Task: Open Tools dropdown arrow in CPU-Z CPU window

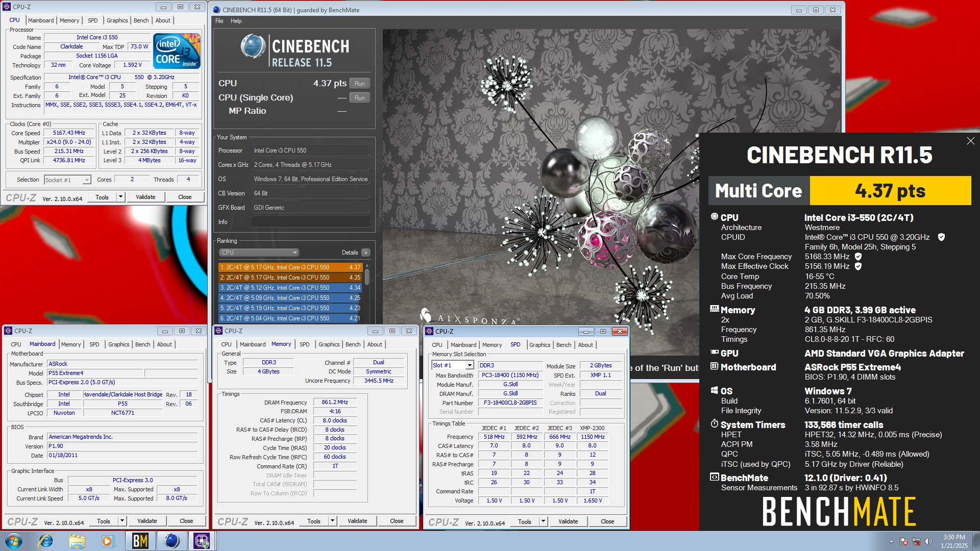Action: [x=120, y=197]
